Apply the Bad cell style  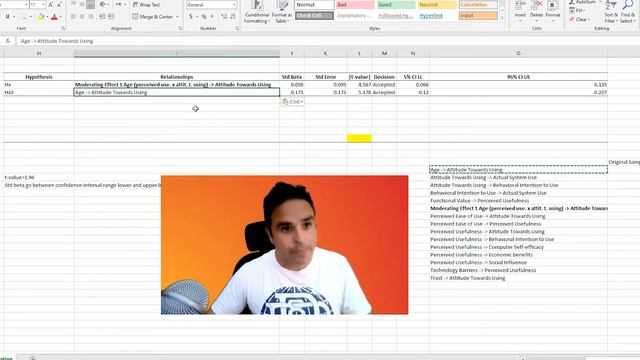coord(355,4)
